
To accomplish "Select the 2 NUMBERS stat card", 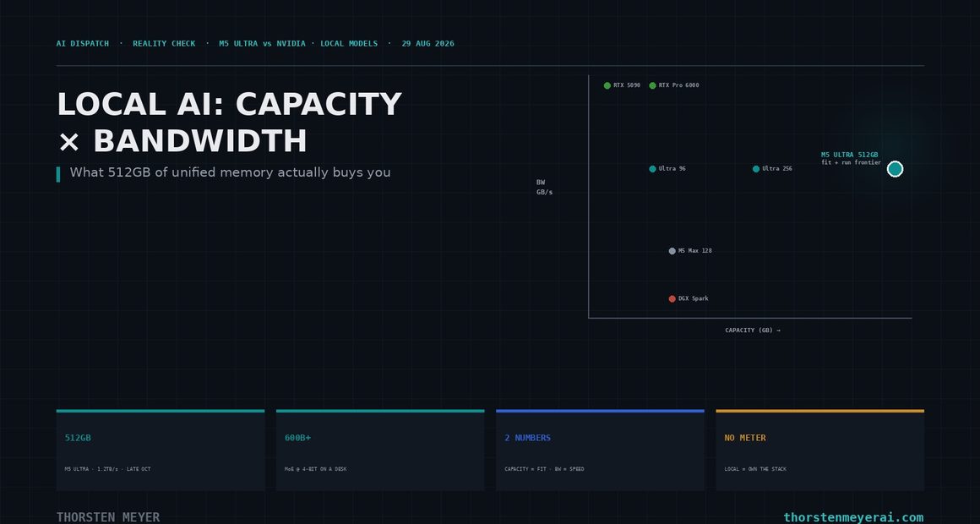I will pyautogui.click(x=600, y=450).
